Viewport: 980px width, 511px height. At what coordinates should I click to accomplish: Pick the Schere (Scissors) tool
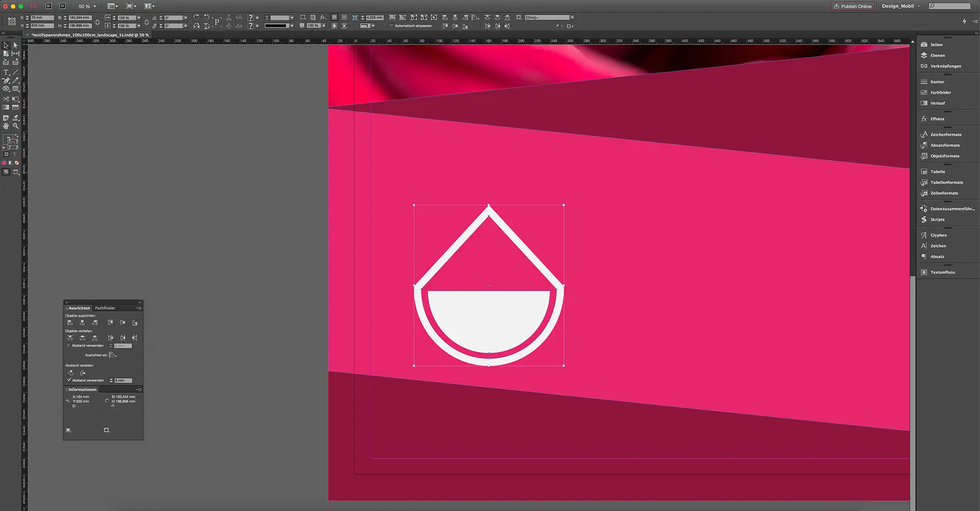pos(6,99)
